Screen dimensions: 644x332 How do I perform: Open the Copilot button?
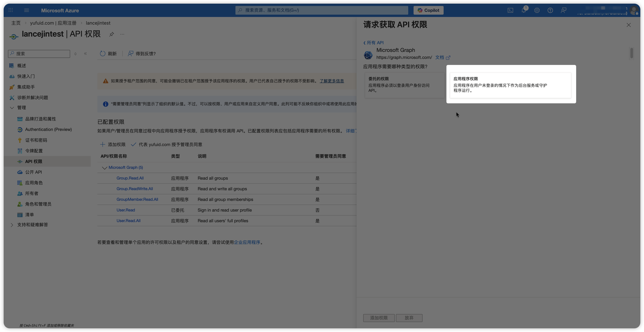(x=428, y=10)
